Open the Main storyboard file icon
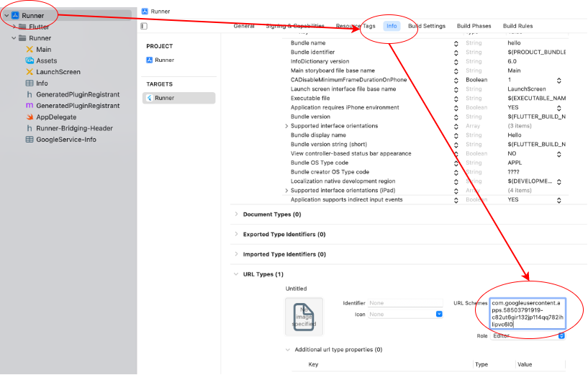This screenshot has height=375, width=588. pyautogui.click(x=30, y=49)
